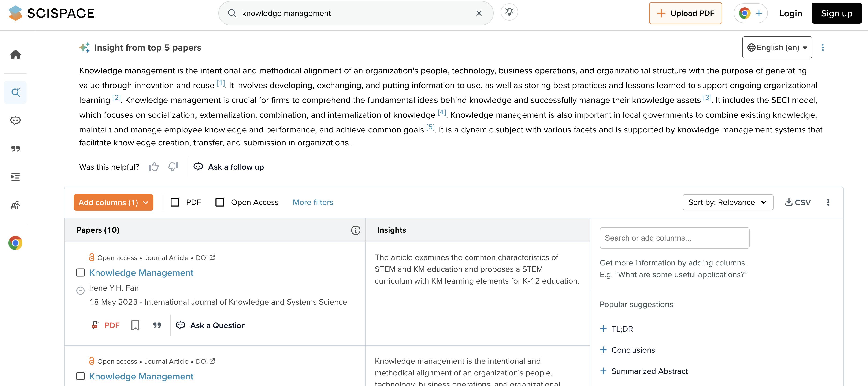The height and width of the screenshot is (386, 868).
Task: Click the lightbulb suggestions icon
Action: 509,12
